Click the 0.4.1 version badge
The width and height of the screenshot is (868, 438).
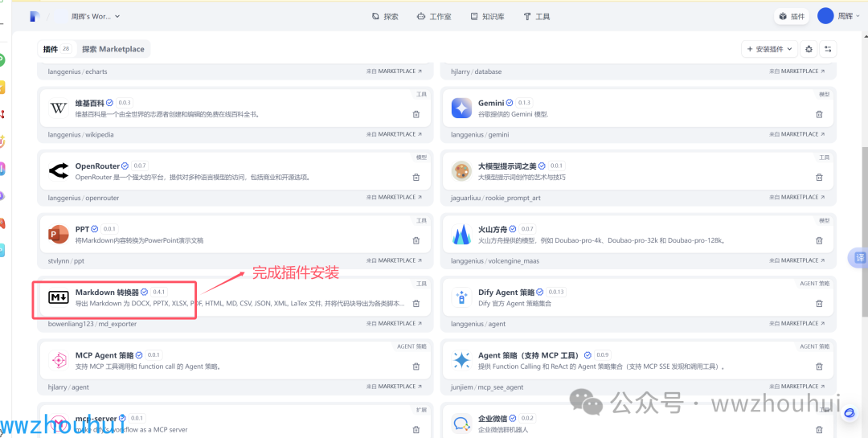pyautogui.click(x=159, y=293)
